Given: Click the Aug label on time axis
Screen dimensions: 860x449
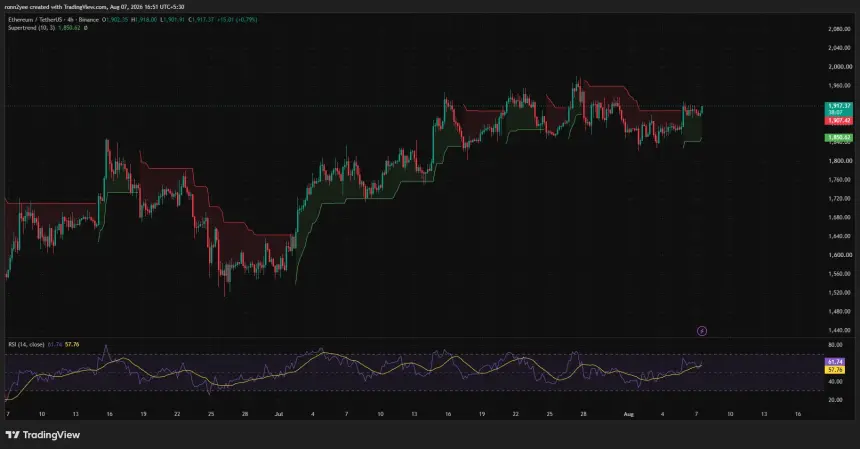Looking at the screenshot, I should pyautogui.click(x=629, y=414).
